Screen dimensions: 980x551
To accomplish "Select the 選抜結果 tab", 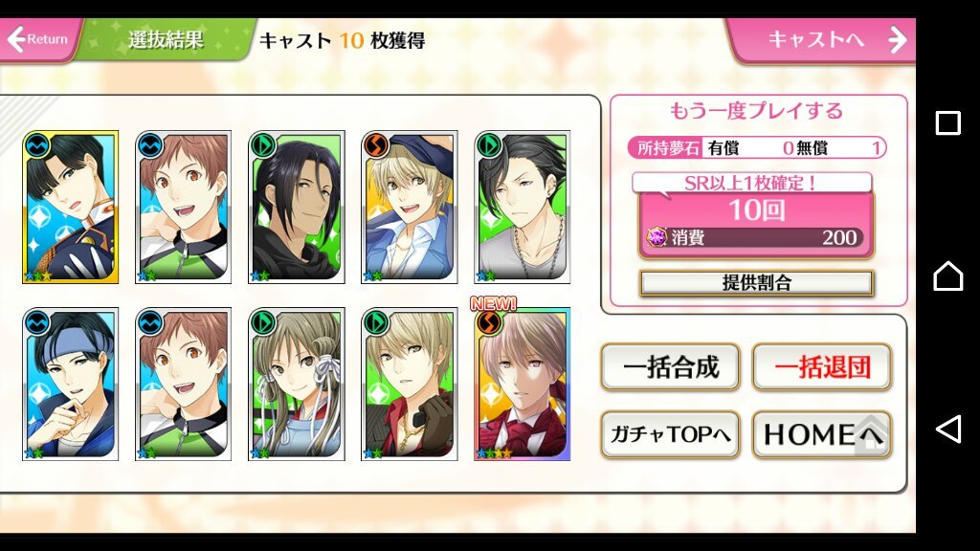I will (166, 39).
